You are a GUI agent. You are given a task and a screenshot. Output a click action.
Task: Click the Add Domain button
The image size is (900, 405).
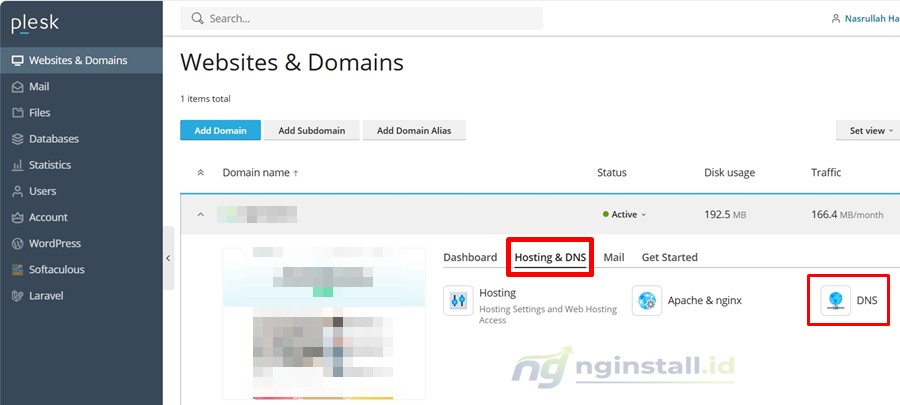pyautogui.click(x=220, y=130)
